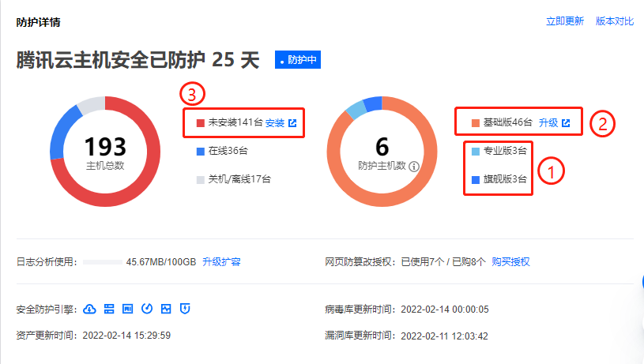The width and height of the screenshot is (644, 364).
Task: Click virus database time 2022-02-14 00:00:05
Action: (445, 310)
